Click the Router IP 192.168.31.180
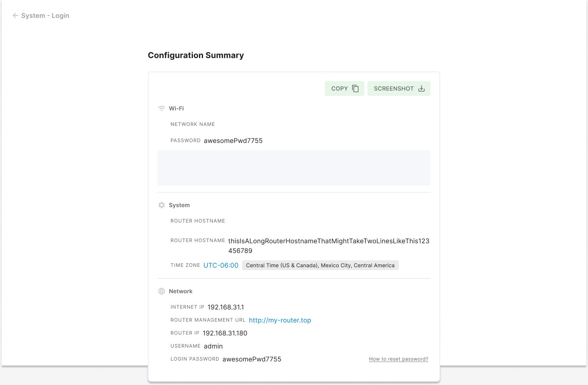Viewport: 588px width, 385px height. (x=225, y=333)
